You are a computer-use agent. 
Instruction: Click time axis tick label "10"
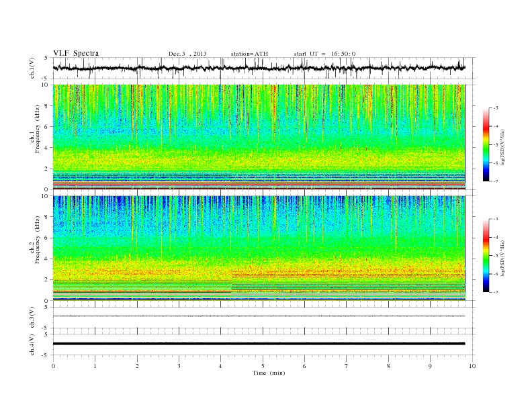click(472, 366)
